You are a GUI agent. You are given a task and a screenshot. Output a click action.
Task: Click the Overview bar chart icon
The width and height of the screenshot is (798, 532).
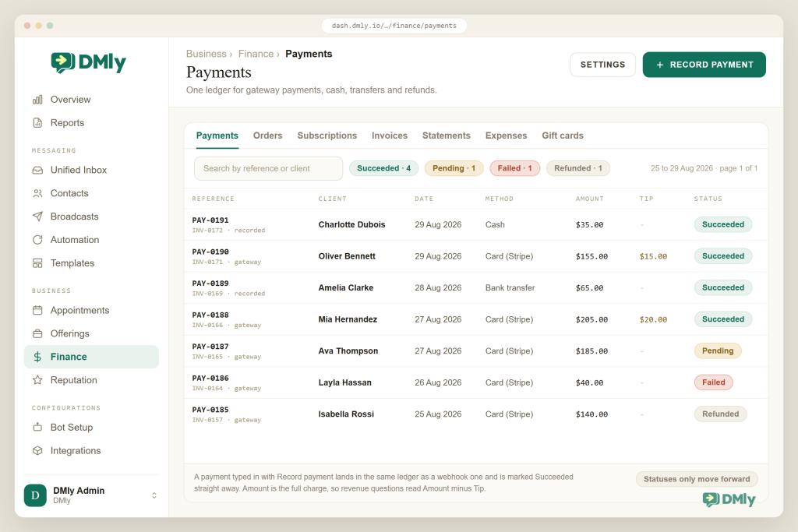(x=37, y=100)
